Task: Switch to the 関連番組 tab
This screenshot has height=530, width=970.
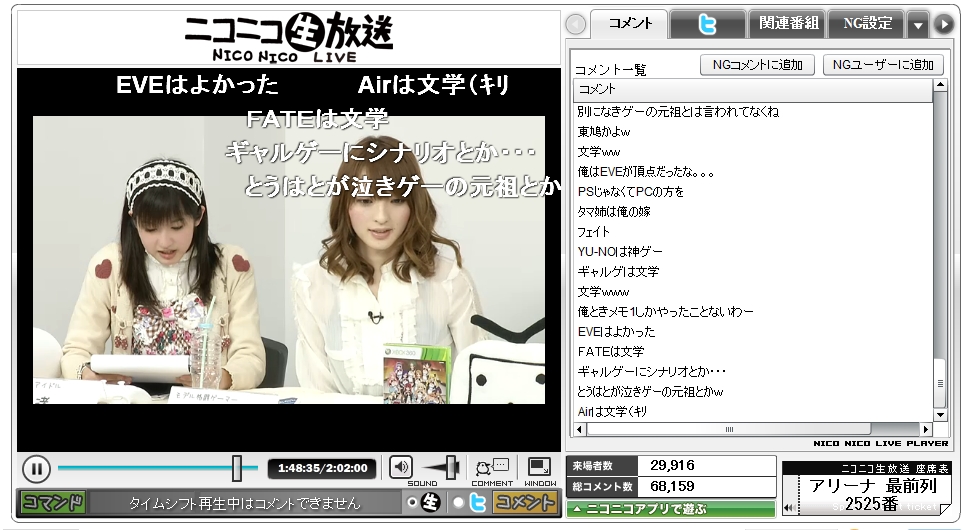Action: [787, 23]
